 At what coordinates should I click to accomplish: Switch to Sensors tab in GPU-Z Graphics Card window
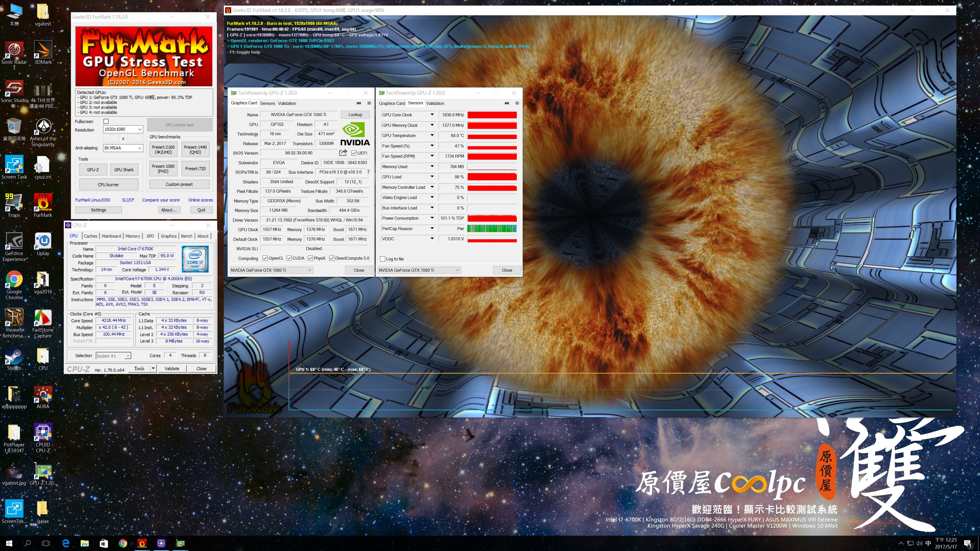click(x=267, y=103)
